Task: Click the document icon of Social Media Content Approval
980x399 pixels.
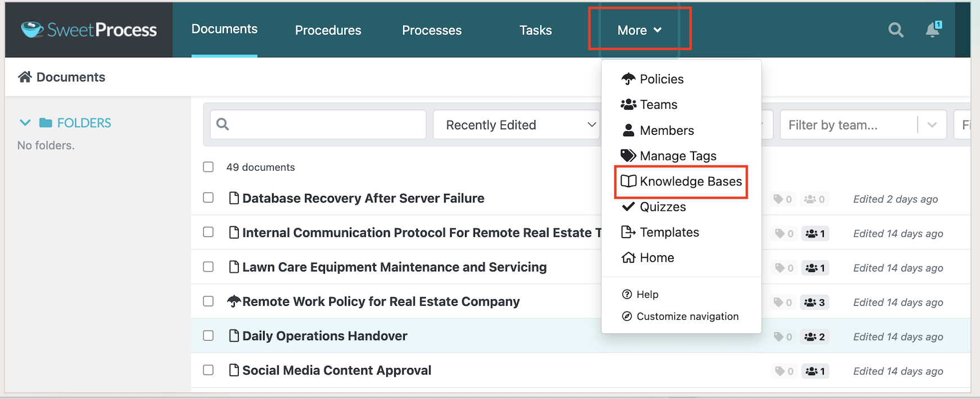Action: pyautogui.click(x=234, y=370)
